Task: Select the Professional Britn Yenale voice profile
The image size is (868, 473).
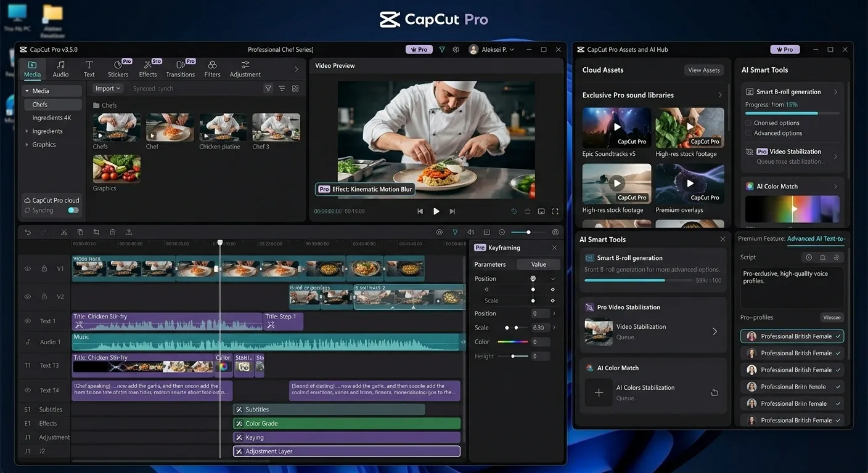Action: tap(792, 387)
